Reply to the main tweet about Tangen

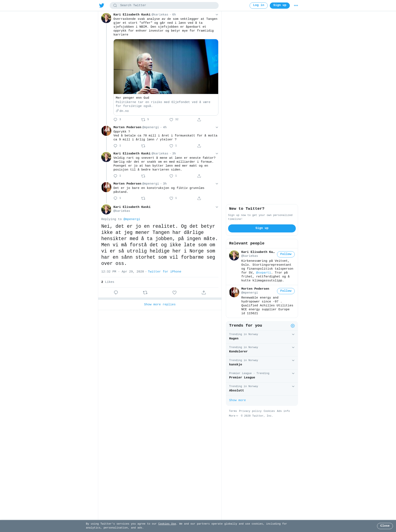[116, 292]
